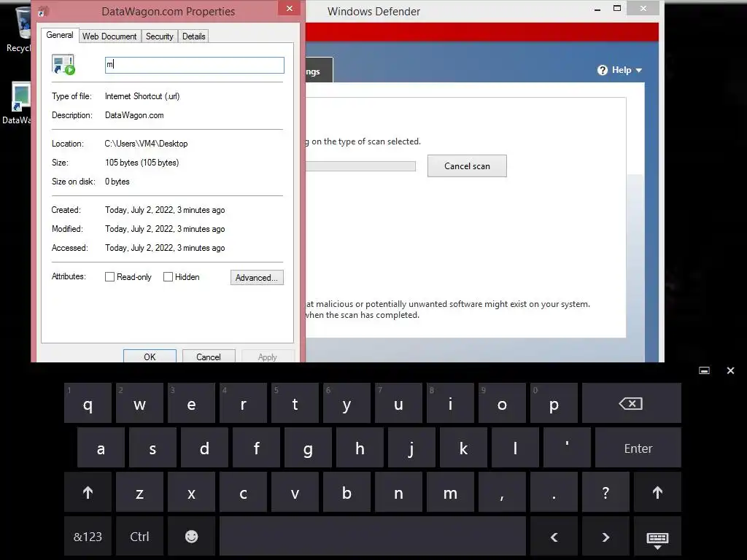Click the location path C:\Users\VM4\Desktop
747x560 pixels.
[146, 144]
